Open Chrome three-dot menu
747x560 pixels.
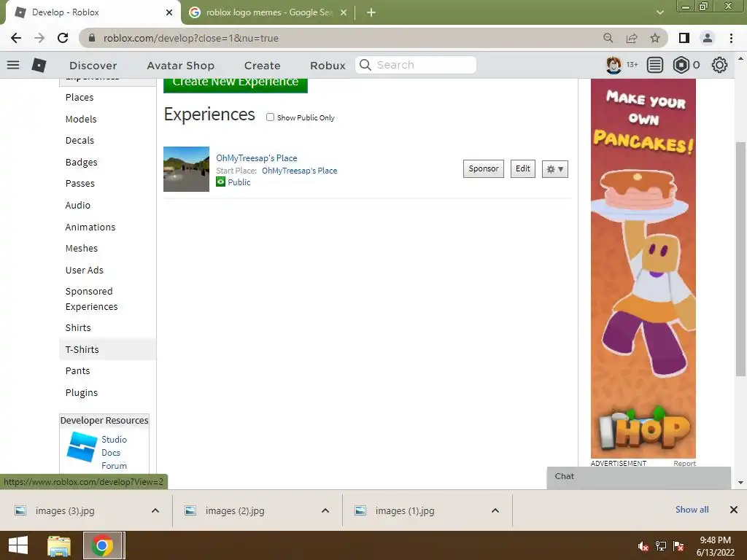[x=731, y=38]
